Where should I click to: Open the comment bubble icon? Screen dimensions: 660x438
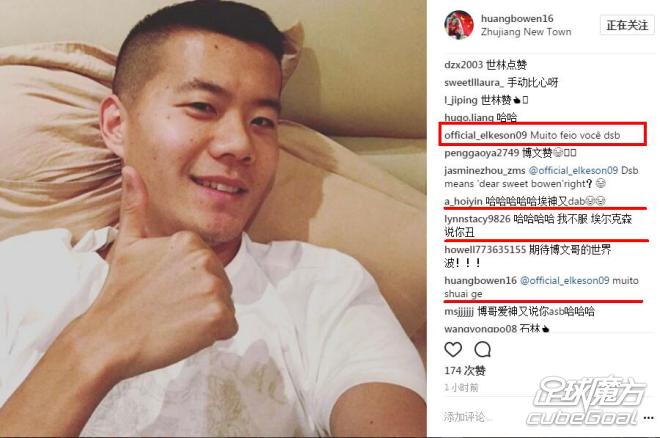coord(482,349)
